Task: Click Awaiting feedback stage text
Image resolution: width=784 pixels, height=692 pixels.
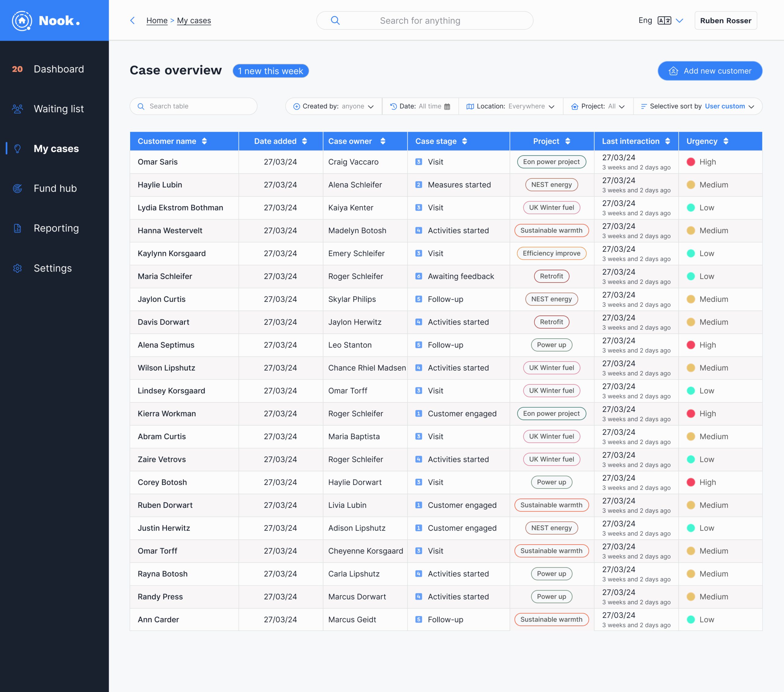Action: [461, 276]
